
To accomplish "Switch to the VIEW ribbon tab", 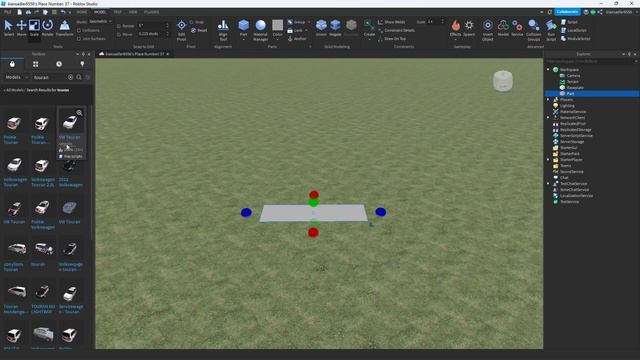I will tap(133, 12).
